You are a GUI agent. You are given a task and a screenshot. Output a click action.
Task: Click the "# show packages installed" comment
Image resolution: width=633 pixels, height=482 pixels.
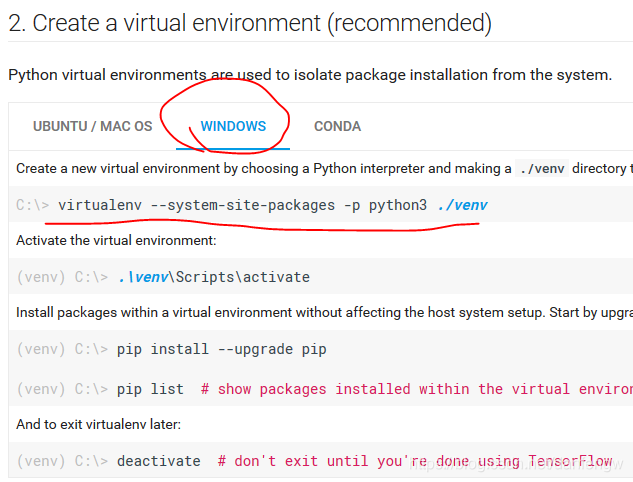point(417,389)
